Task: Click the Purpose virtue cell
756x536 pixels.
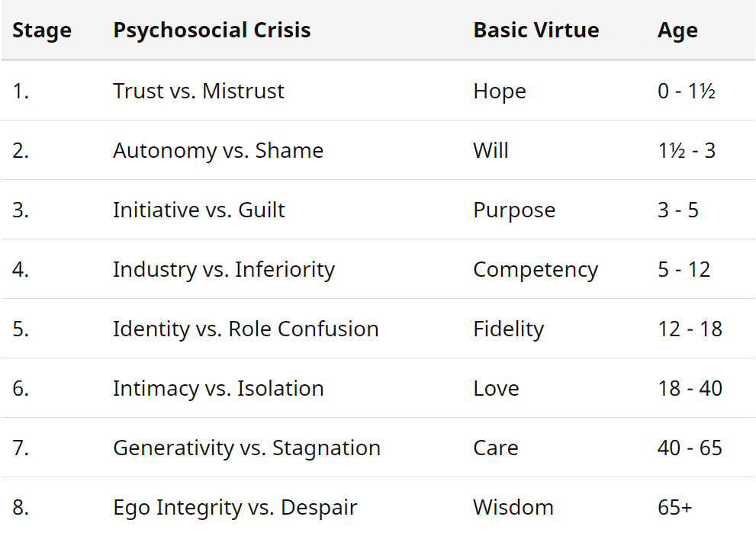Action: 514,210
